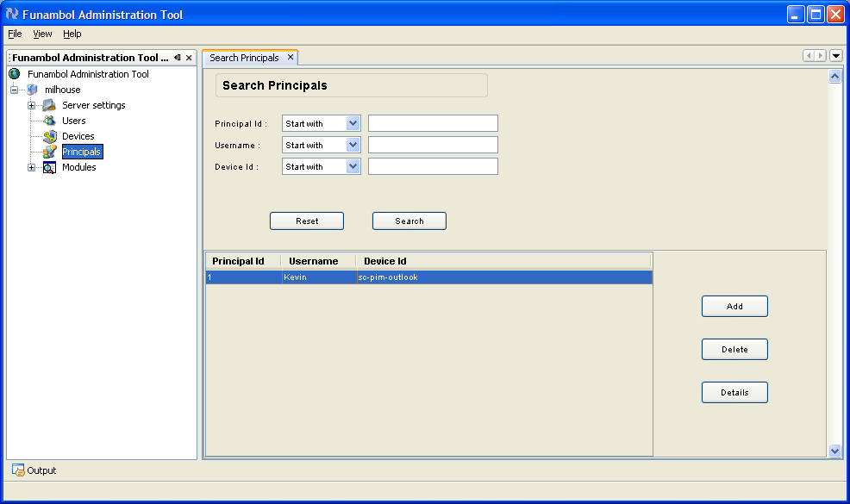The height and width of the screenshot is (504, 850).
Task: Focus the Device Id text field
Action: click(x=433, y=166)
